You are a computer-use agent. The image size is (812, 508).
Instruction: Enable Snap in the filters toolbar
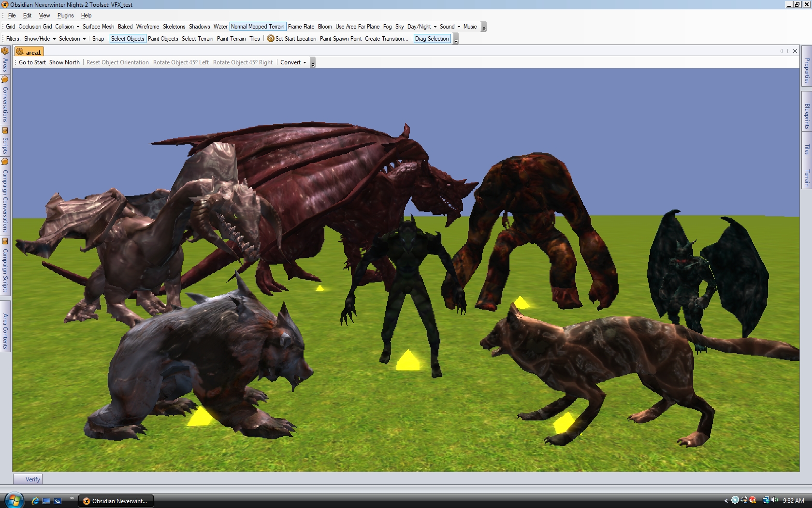coord(98,39)
